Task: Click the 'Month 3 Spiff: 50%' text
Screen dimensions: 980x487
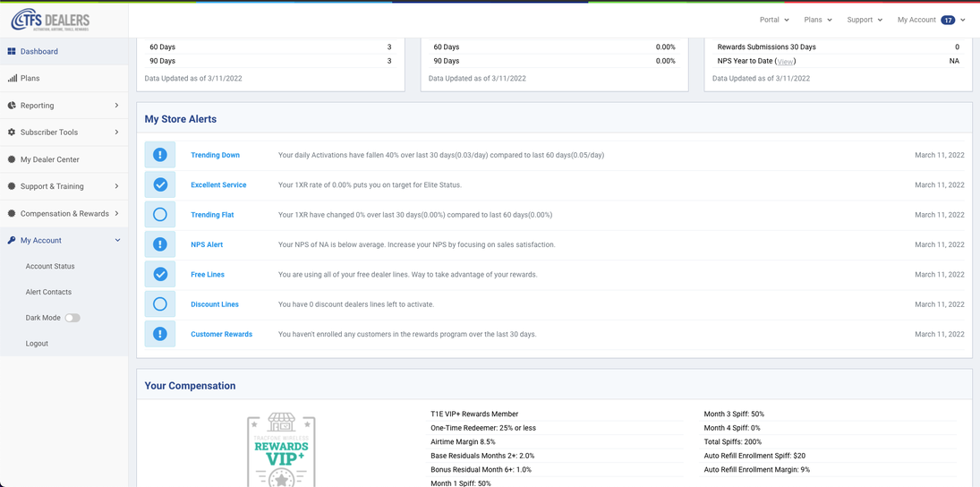Action: [734, 414]
